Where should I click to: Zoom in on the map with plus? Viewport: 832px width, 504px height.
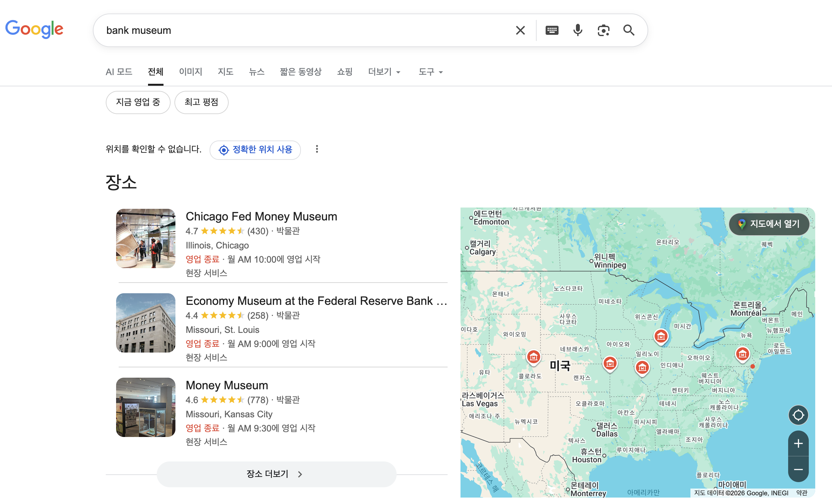click(798, 443)
